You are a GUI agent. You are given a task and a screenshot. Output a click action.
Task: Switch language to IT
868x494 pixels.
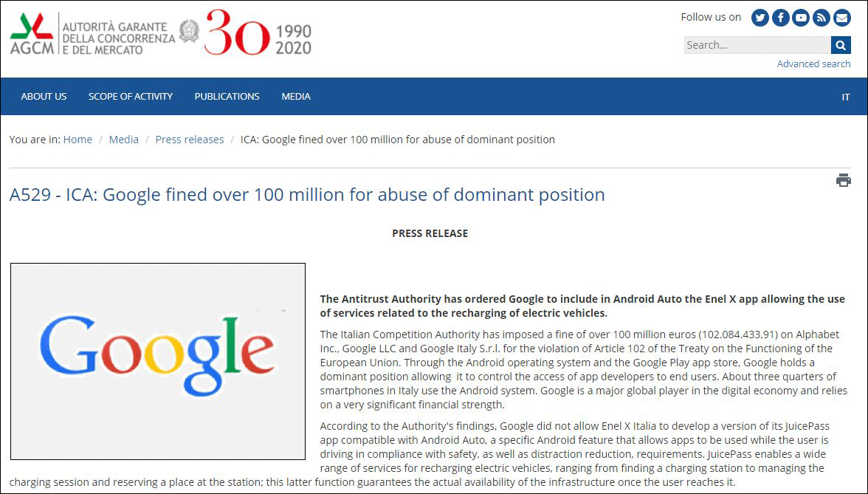[x=846, y=97]
